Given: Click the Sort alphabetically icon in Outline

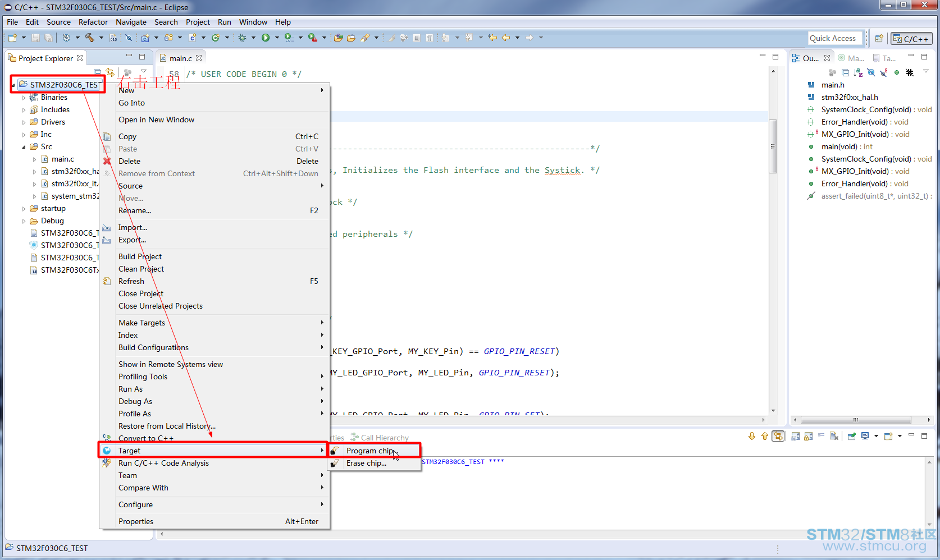Looking at the screenshot, I should pyautogui.click(x=857, y=72).
